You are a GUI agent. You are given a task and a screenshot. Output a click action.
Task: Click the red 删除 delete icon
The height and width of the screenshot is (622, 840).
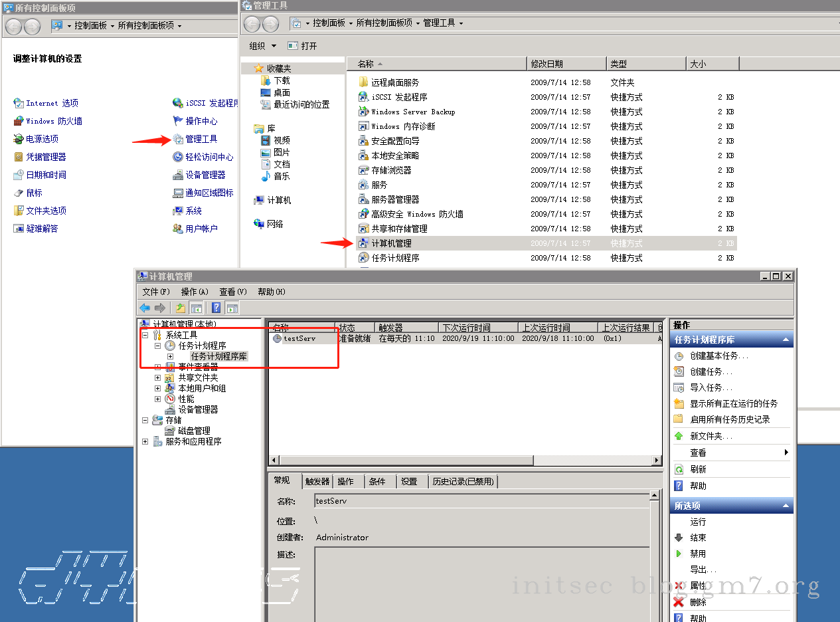coord(679,601)
